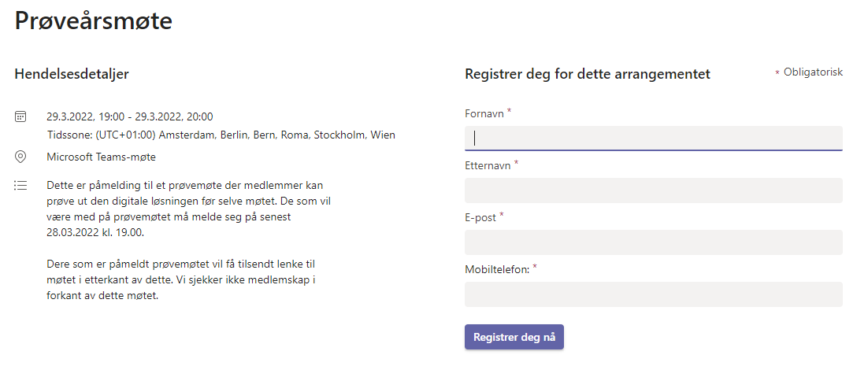
Task: Click the Etternavn field label
Action: (x=488, y=165)
